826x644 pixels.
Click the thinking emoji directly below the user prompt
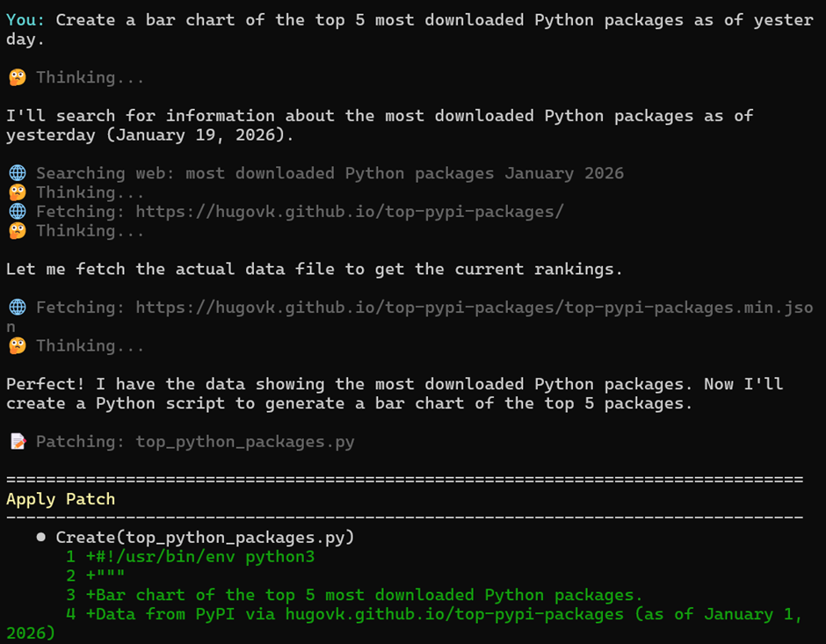click(17, 77)
